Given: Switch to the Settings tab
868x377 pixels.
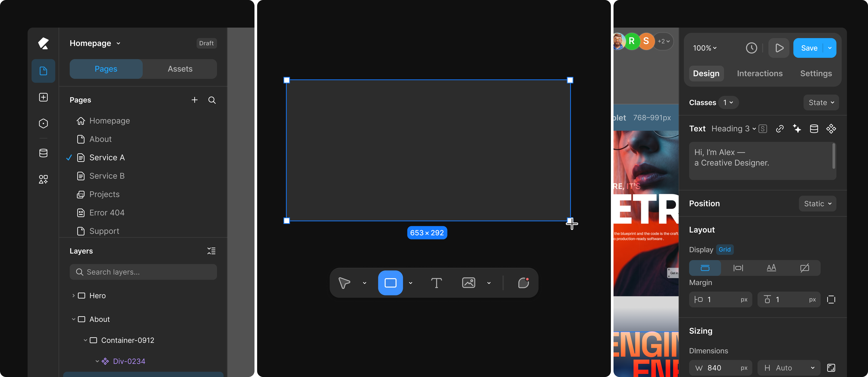Looking at the screenshot, I should tap(816, 73).
